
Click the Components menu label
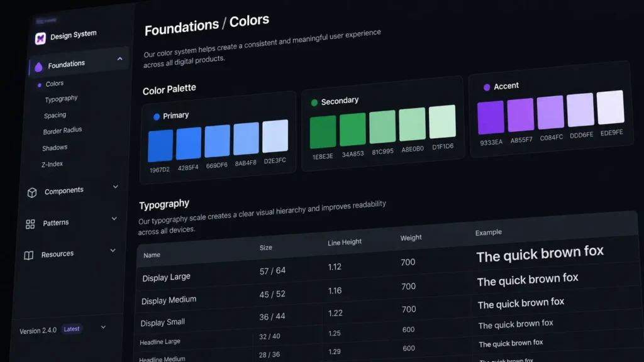pos(64,191)
